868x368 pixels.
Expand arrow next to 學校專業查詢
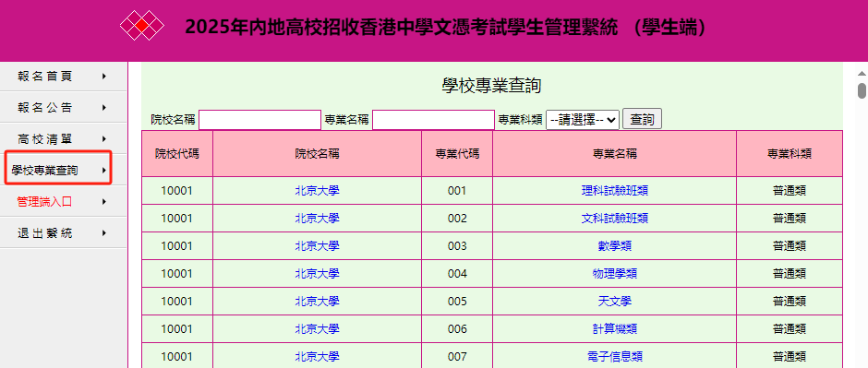(104, 171)
